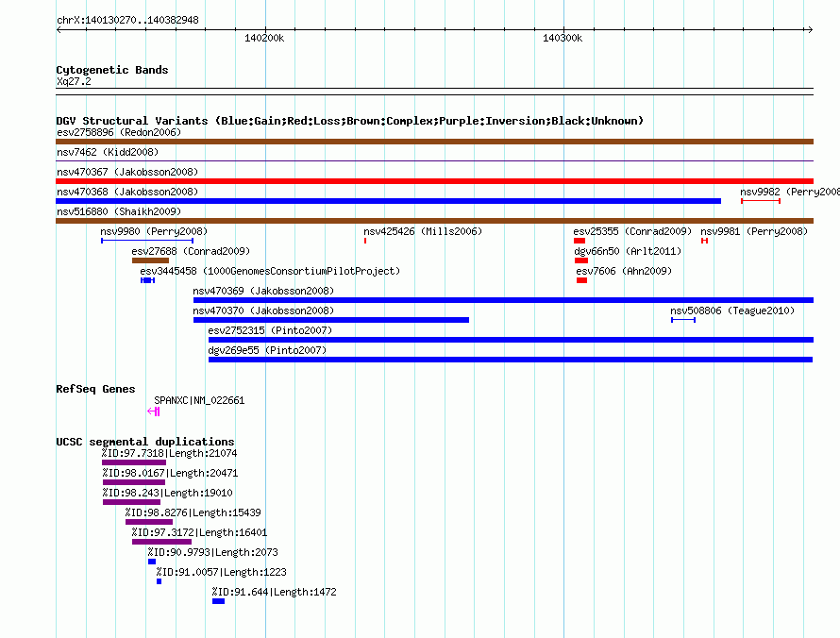Open the SPANXC|NM_022661 gene label
This screenshot has height=638, width=840.
(199, 400)
